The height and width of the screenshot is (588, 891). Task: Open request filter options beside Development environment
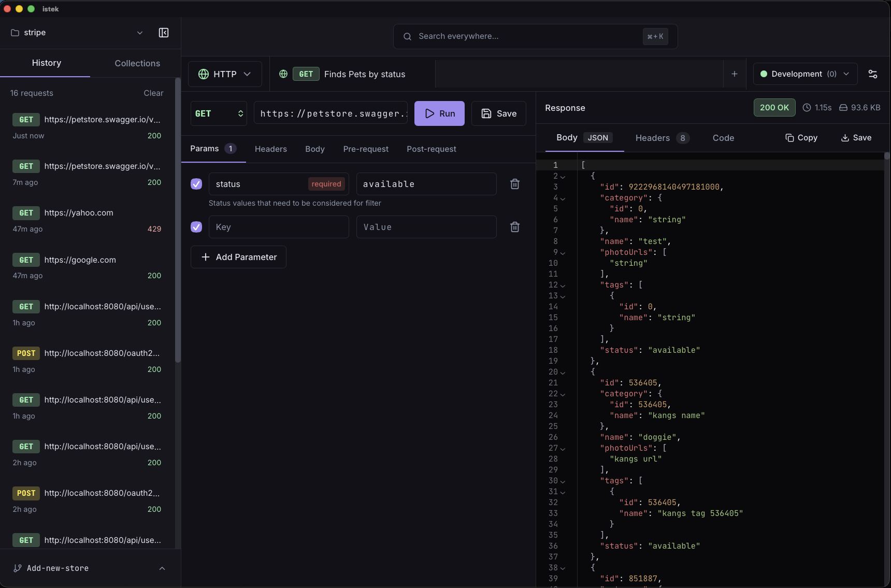click(x=873, y=74)
